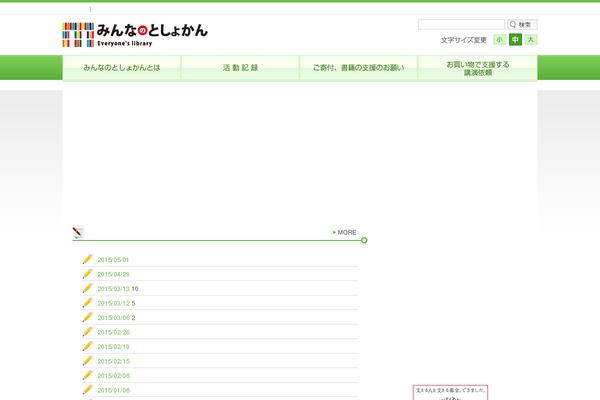This screenshot has width=600, height=400.
Task: Open the 2015/04/29 entry
Action: click(113, 274)
